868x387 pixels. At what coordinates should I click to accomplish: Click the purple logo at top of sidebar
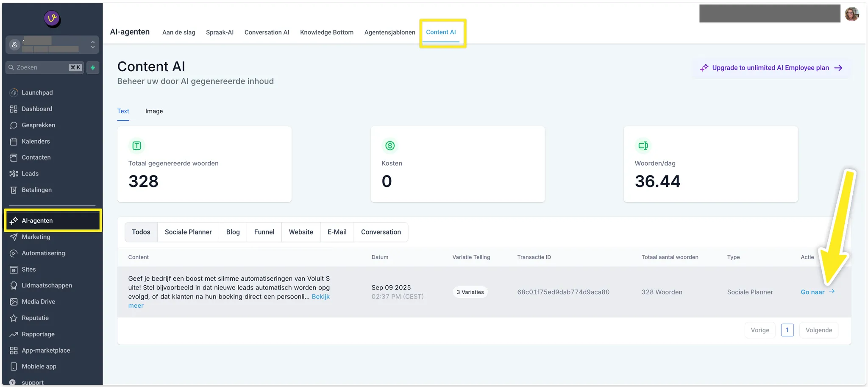click(x=52, y=19)
